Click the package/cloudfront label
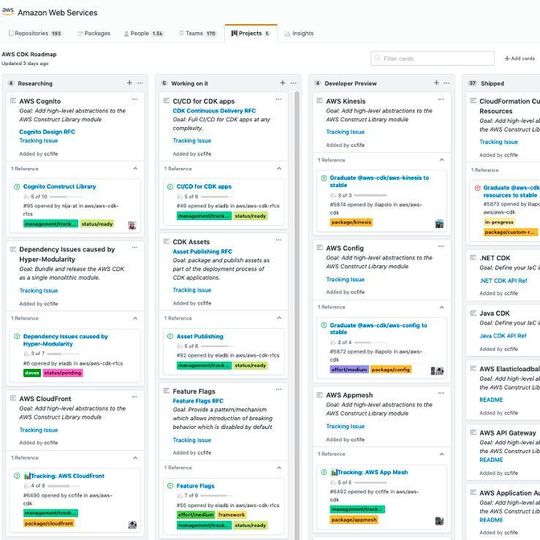540x540 pixels. 49,523
